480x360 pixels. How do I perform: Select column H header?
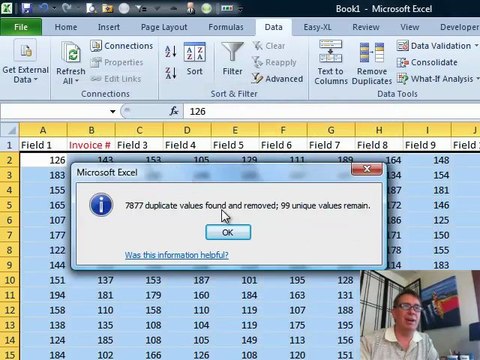point(379,130)
